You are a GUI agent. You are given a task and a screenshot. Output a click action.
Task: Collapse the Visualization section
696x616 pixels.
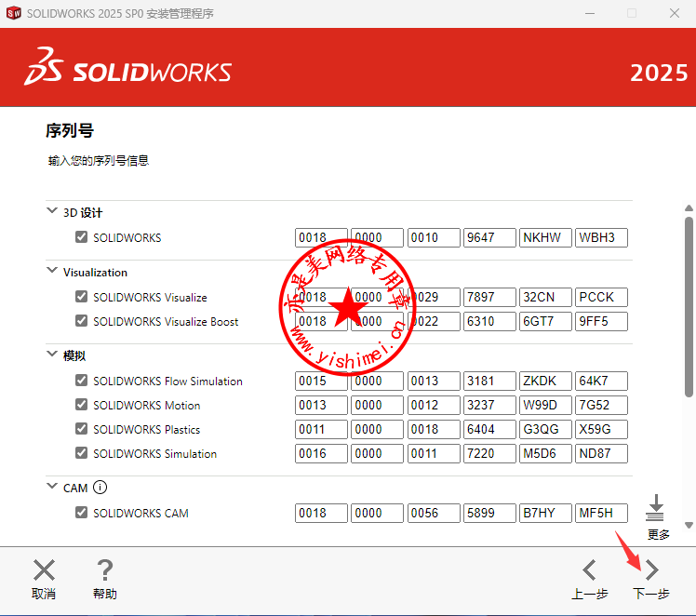[52, 270]
